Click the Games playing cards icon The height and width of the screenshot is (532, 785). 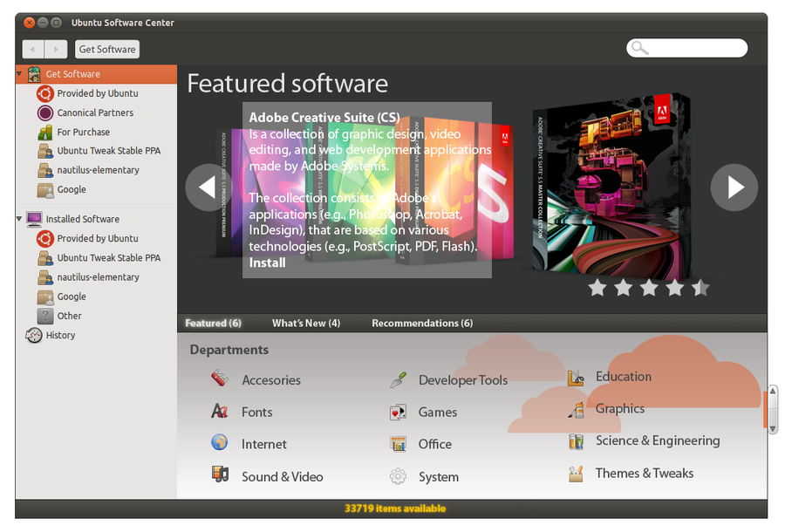[x=398, y=412]
